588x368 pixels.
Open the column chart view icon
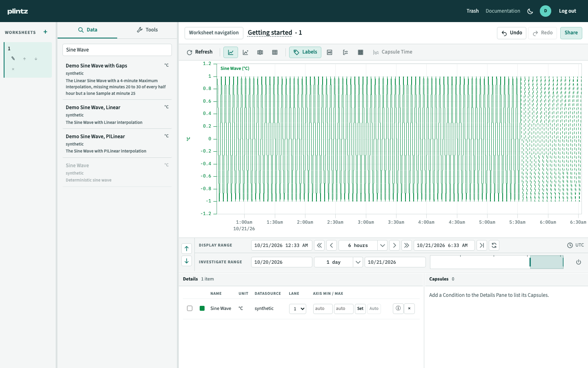coord(260,52)
